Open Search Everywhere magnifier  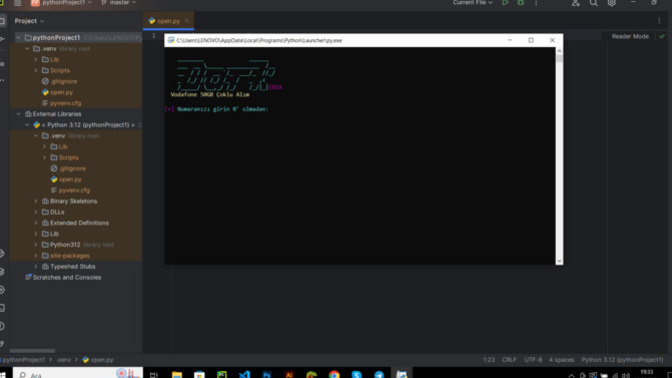[x=594, y=3]
